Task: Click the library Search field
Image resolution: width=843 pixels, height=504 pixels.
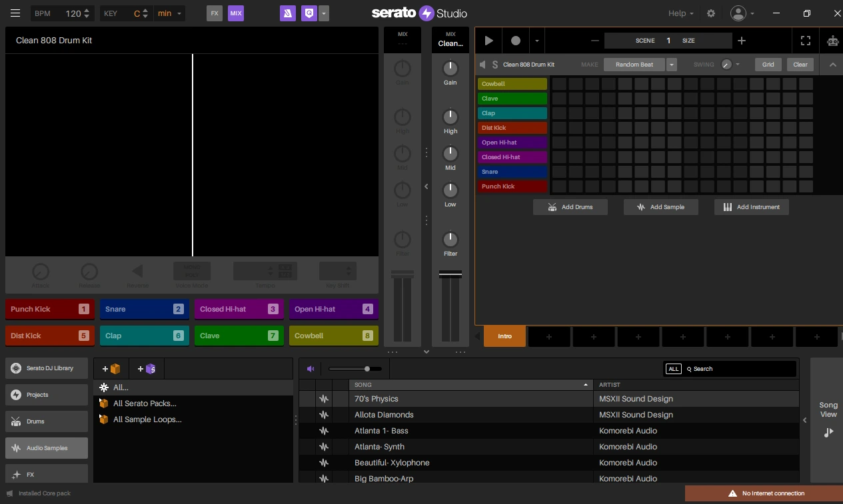Action: click(x=740, y=369)
